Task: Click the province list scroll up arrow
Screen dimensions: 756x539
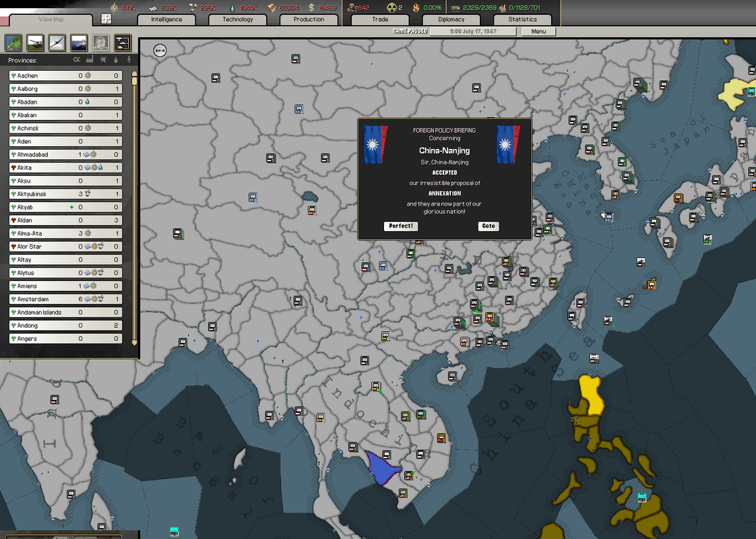Action: tap(135, 73)
